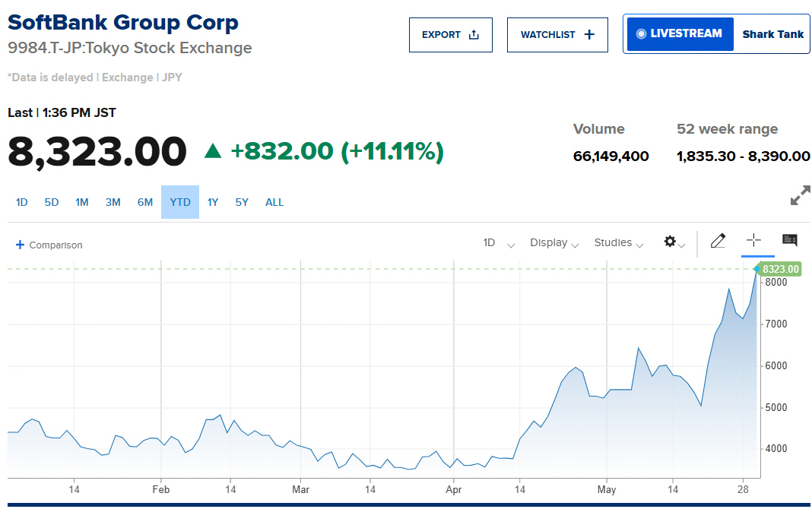
Task: Click the 9984.T-JP ticker text
Action: click(45, 48)
